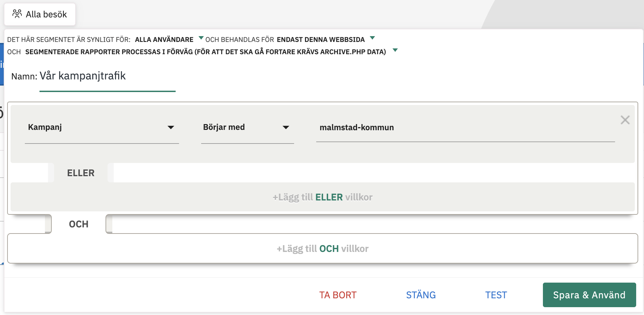
Task: Open the Börjar med dropdown arrow
Action: pyautogui.click(x=286, y=128)
